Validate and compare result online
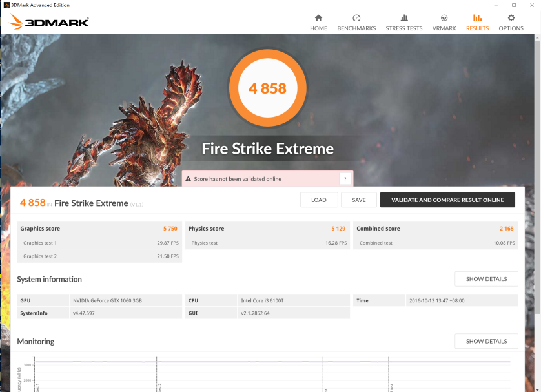The image size is (541, 392). point(447,200)
